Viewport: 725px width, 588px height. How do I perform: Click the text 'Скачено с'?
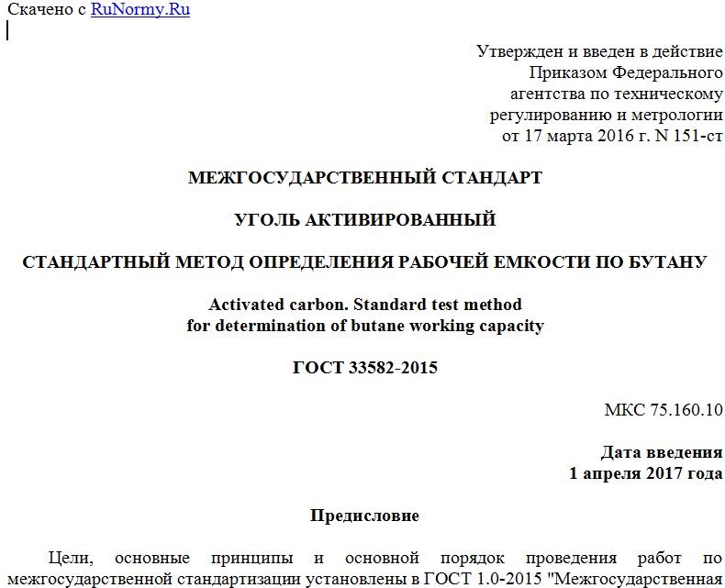[x=46, y=10]
